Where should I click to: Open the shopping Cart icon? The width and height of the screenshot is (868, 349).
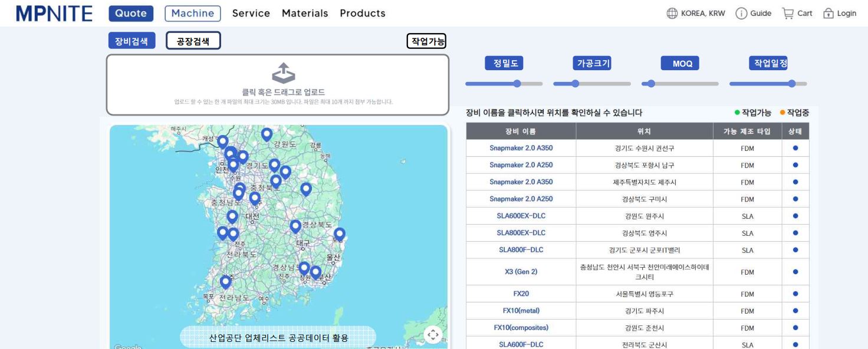click(x=787, y=14)
